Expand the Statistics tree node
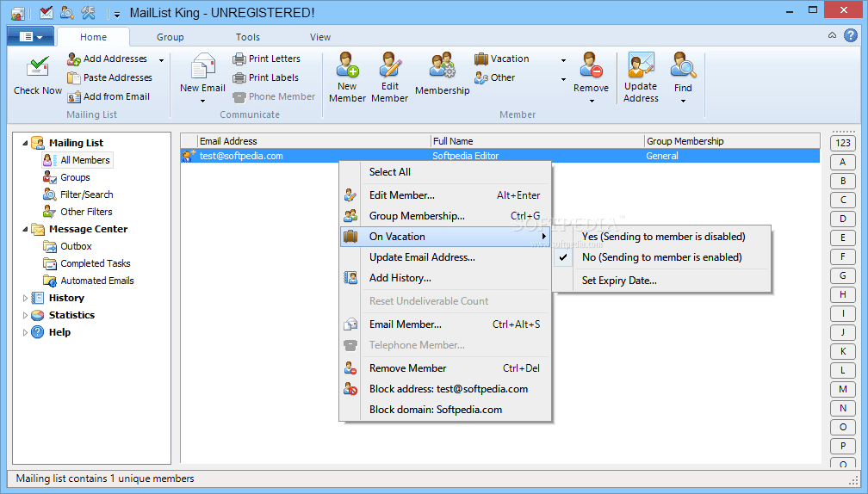 click(x=25, y=315)
